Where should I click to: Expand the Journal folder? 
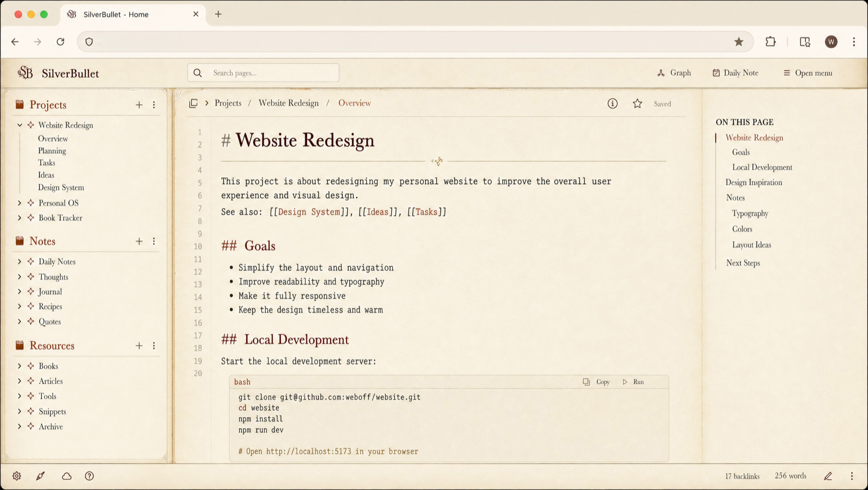[x=20, y=292]
